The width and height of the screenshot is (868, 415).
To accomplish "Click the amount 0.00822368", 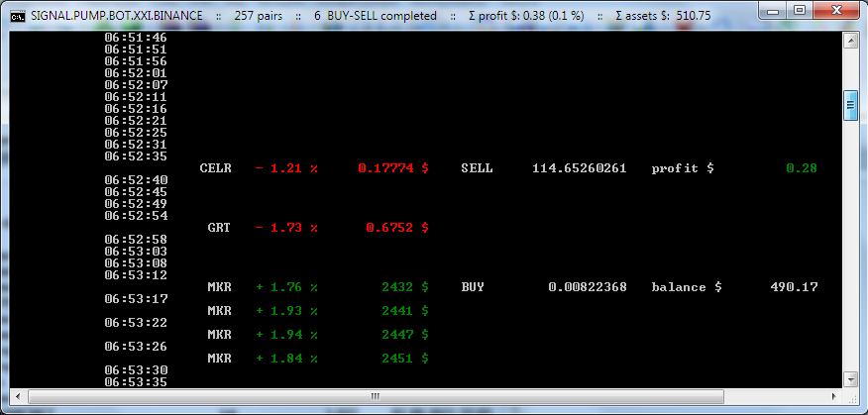I will pyautogui.click(x=588, y=287).
